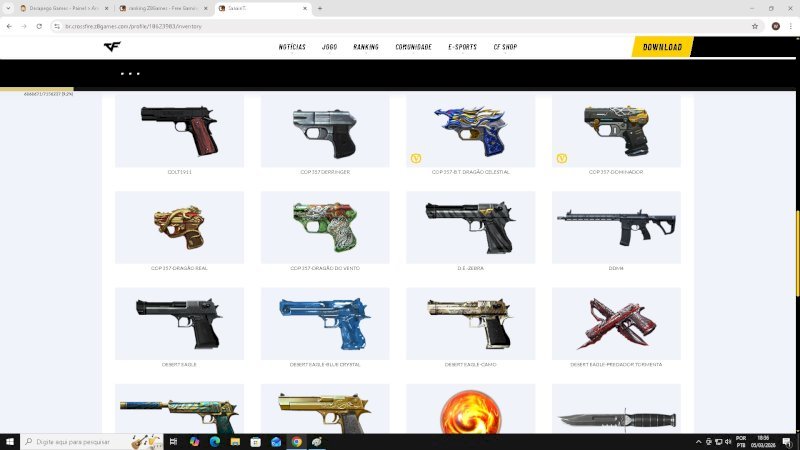Image resolution: width=800 pixels, height=450 pixels.
Task: Click the yellow Download button
Action: pos(662,47)
